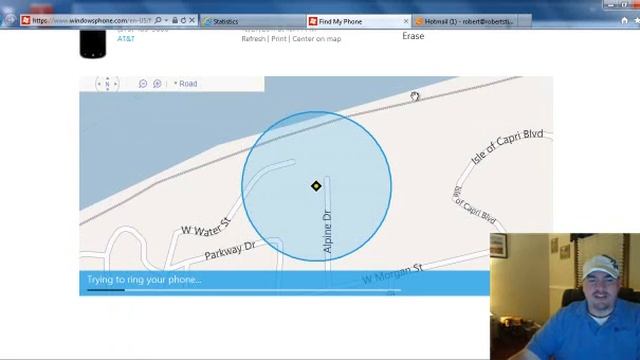Open the address bar dropdown arrow

pyautogui.click(x=166, y=20)
